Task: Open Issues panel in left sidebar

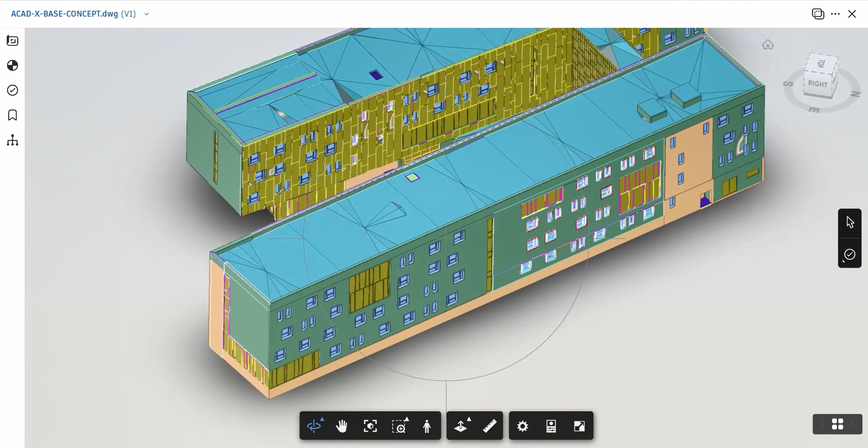Action: pyautogui.click(x=12, y=90)
